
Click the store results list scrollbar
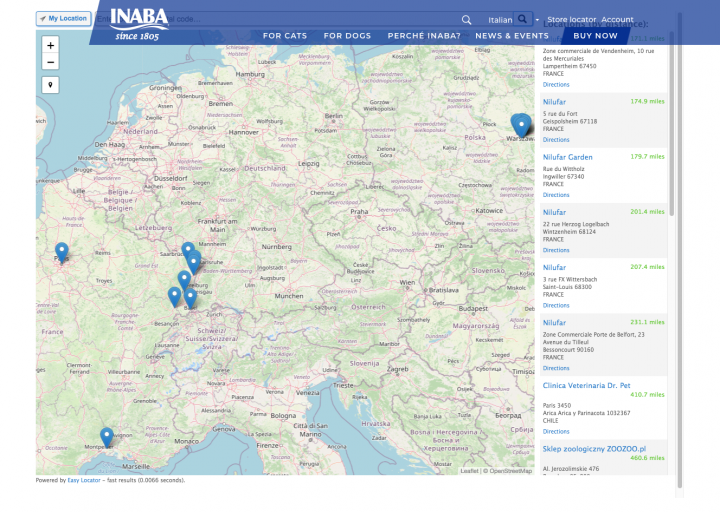(x=671, y=120)
